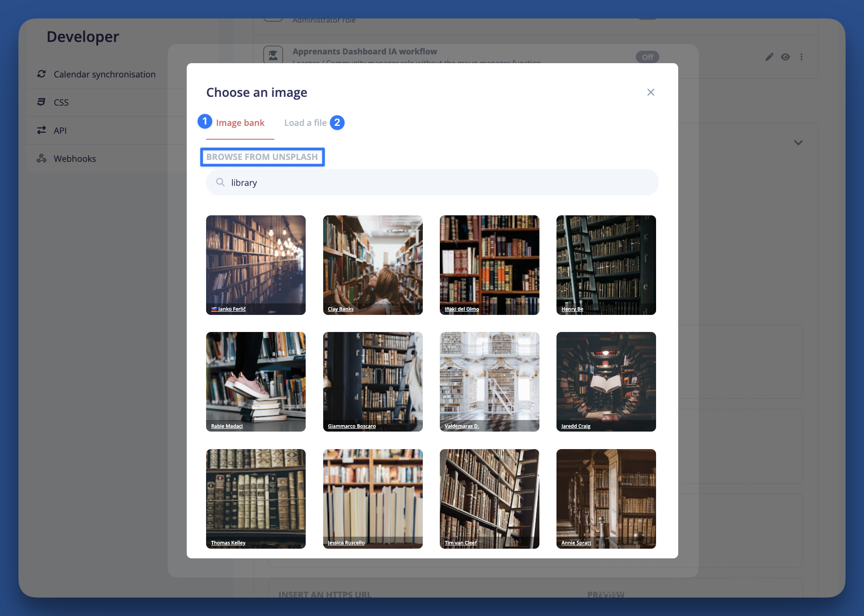The width and height of the screenshot is (864, 616).
Task: Preview Apprenants Dashboard with eye icon
Action: (786, 57)
